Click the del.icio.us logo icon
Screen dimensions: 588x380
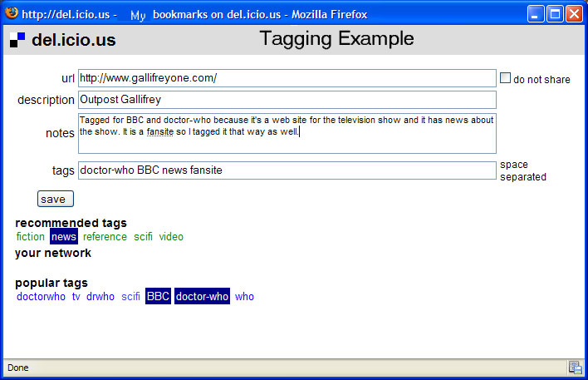click(x=17, y=40)
